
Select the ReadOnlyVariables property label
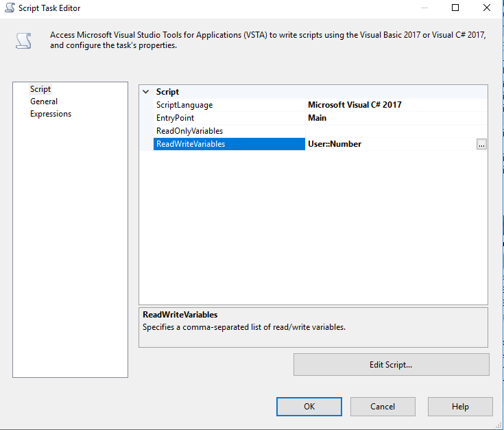190,131
